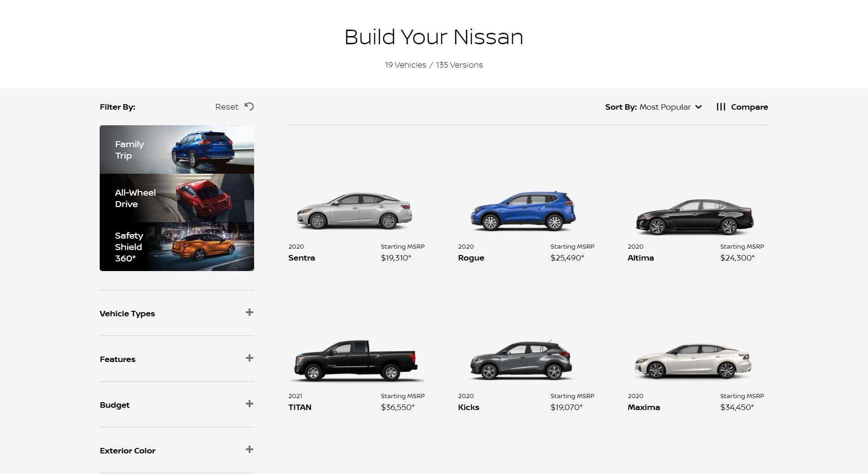Expand the Features filter plus icon
Viewport: 868px width, 474px height.
pyautogui.click(x=249, y=358)
